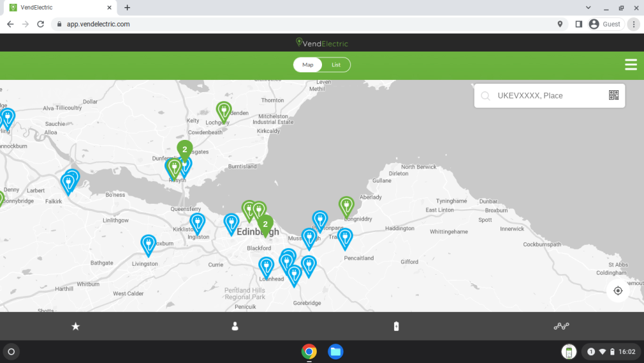The height and width of the screenshot is (363, 644).
Task: Click the VendElectric logo
Action: click(x=321, y=43)
